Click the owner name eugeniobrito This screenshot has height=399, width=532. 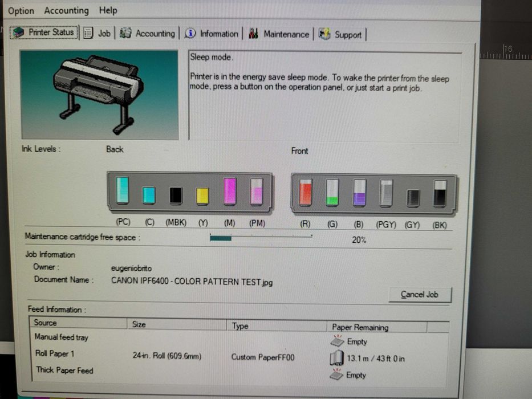click(x=131, y=268)
